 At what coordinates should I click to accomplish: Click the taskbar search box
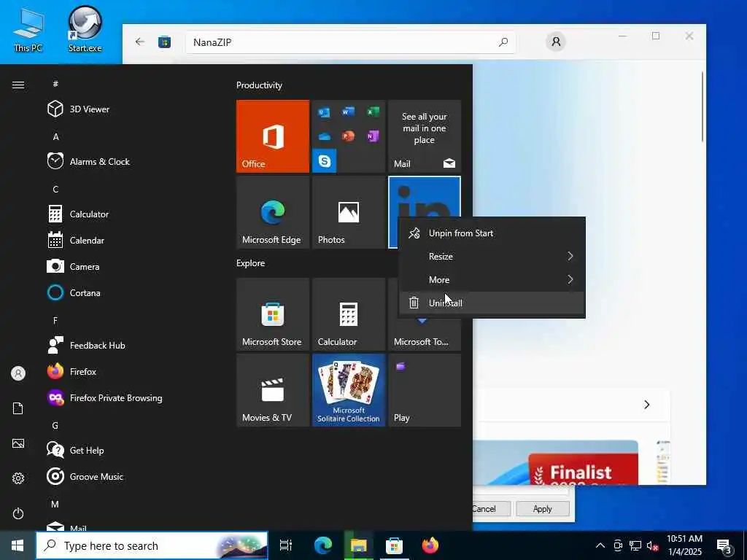152,545
